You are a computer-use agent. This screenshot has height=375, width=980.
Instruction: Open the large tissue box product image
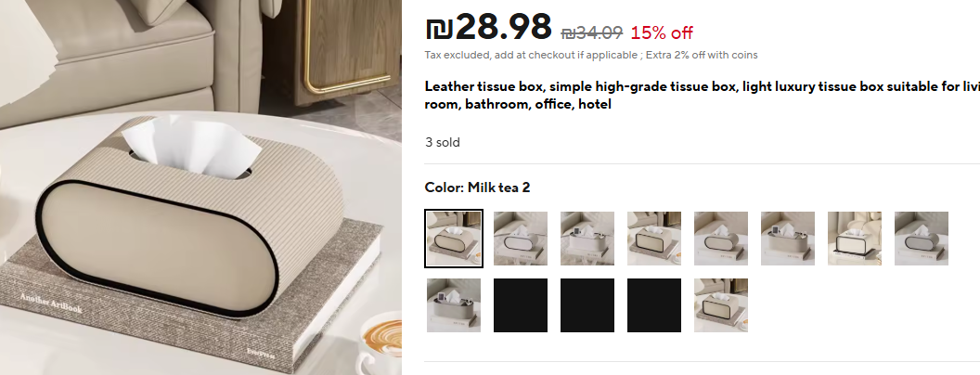[x=200, y=187]
